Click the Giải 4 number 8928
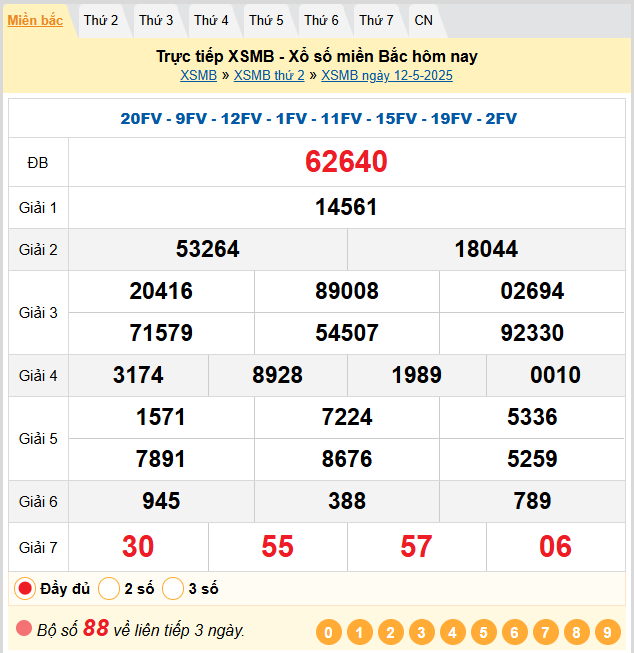634x653 pixels. point(277,375)
